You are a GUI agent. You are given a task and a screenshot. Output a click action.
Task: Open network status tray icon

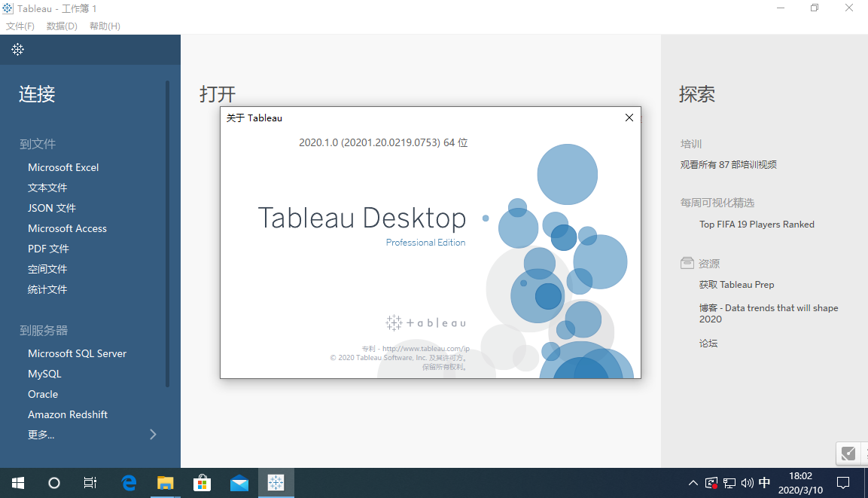(729, 483)
